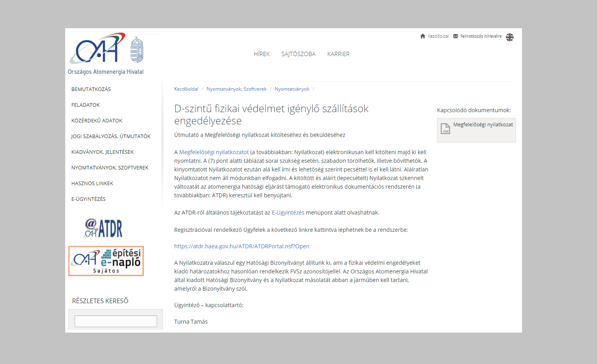Viewport: 597px width, 364px height.
Task: Select E-ÜGYINTÉZÉS in the sidebar
Action: 88,199
